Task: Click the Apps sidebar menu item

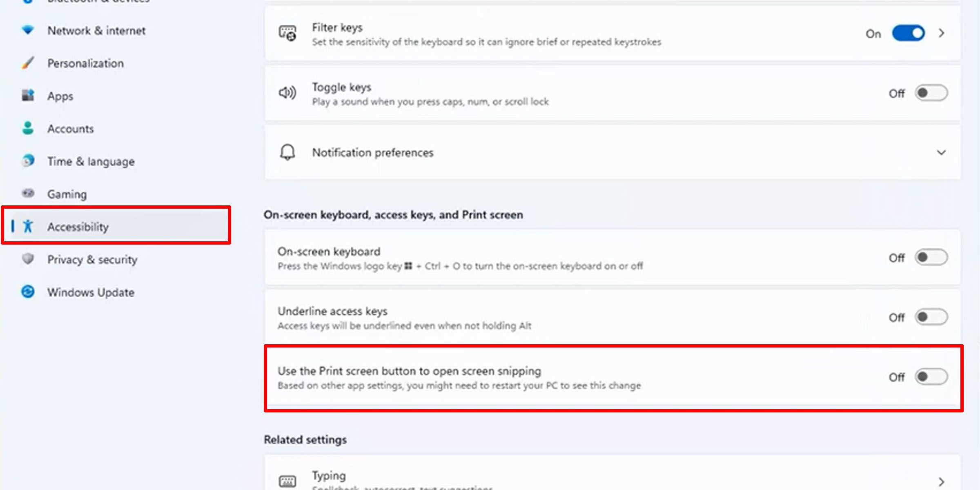Action: (60, 96)
